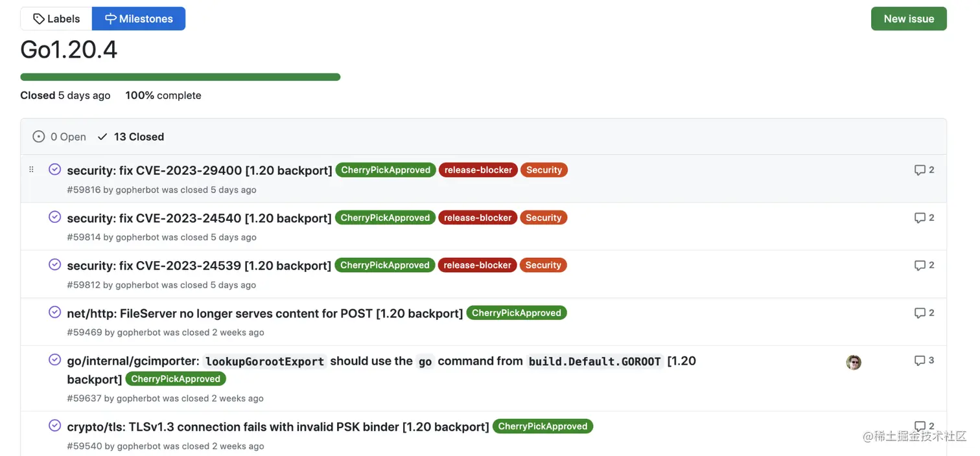This screenshot has width=980, height=456.
Task: Open comments on net/http FileServer issue
Action: pyautogui.click(x=924, y=313)
